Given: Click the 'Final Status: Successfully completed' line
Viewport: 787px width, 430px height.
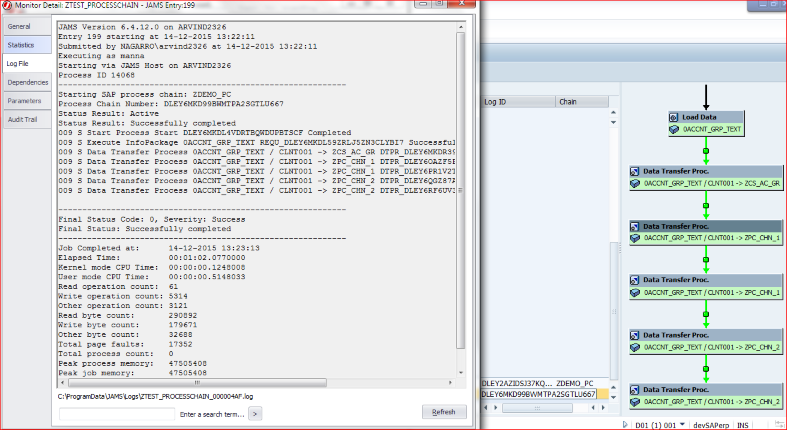Looking at the screenshot, I should [x=145, y=229].
